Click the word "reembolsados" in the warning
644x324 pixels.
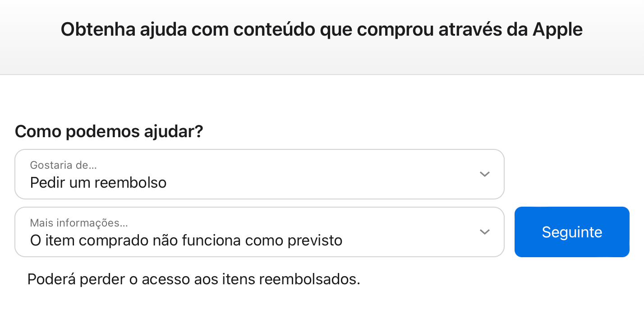310,279
